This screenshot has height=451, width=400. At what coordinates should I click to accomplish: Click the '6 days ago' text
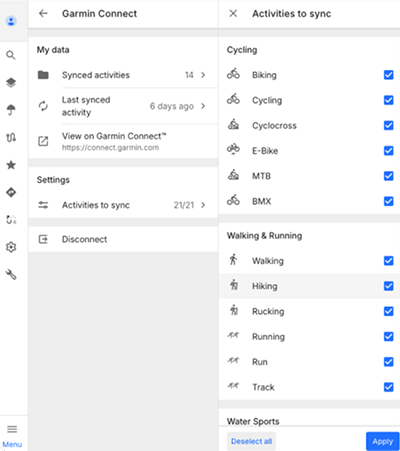pos(172,106)
